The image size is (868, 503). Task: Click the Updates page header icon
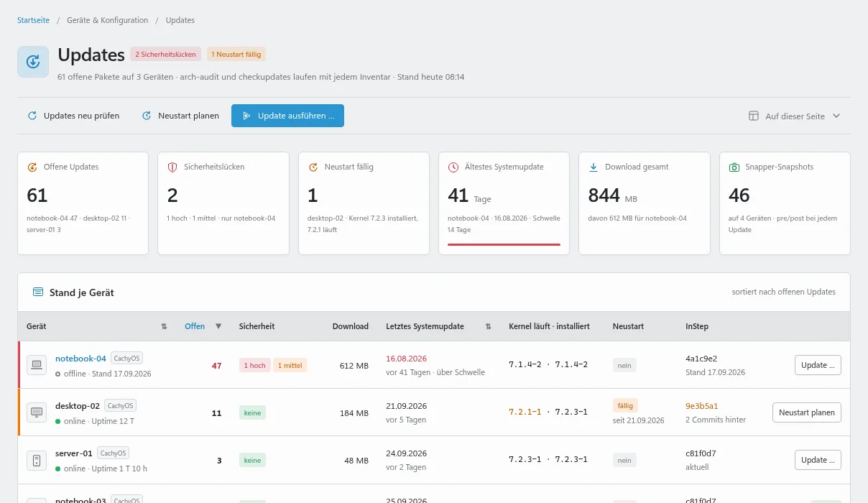pyautogui.click(x=33, y=62)
